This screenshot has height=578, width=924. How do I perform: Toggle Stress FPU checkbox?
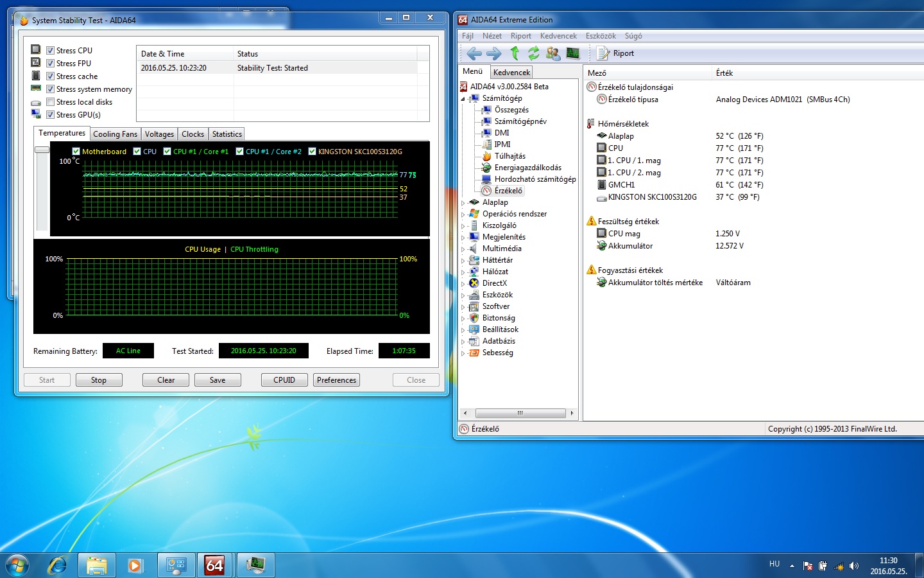click(x=50, y=64)
